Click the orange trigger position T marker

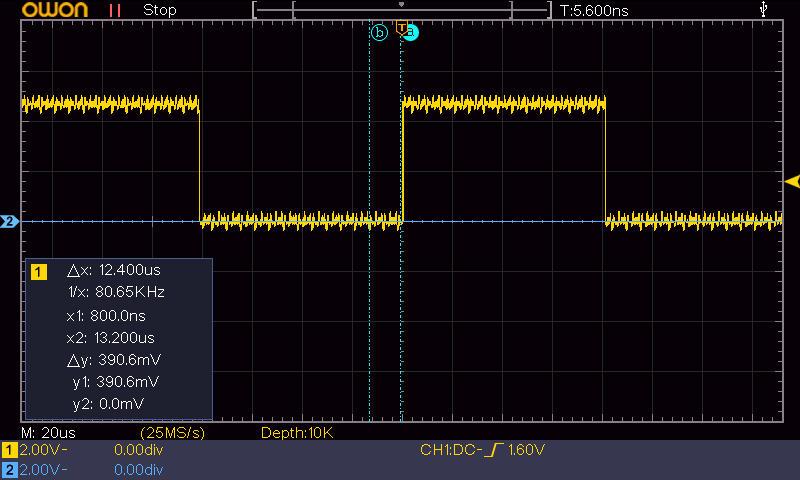[x=401, y=26]
